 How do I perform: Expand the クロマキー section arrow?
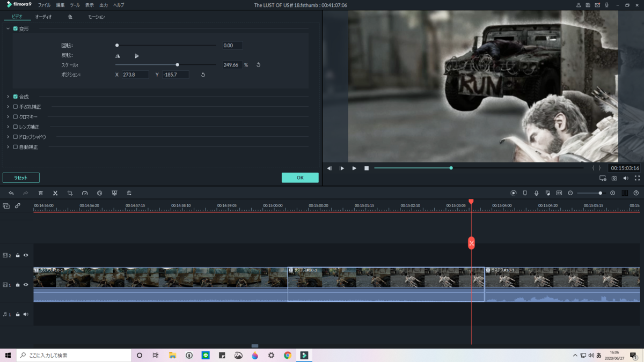click(8, 117)
